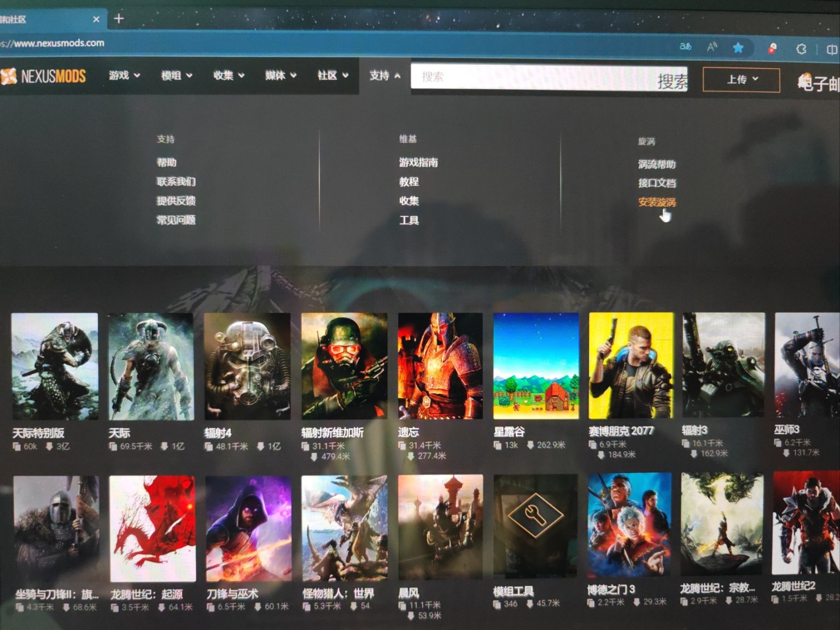
Task: Click the red notification extension icon
Action: click(772, 48)
